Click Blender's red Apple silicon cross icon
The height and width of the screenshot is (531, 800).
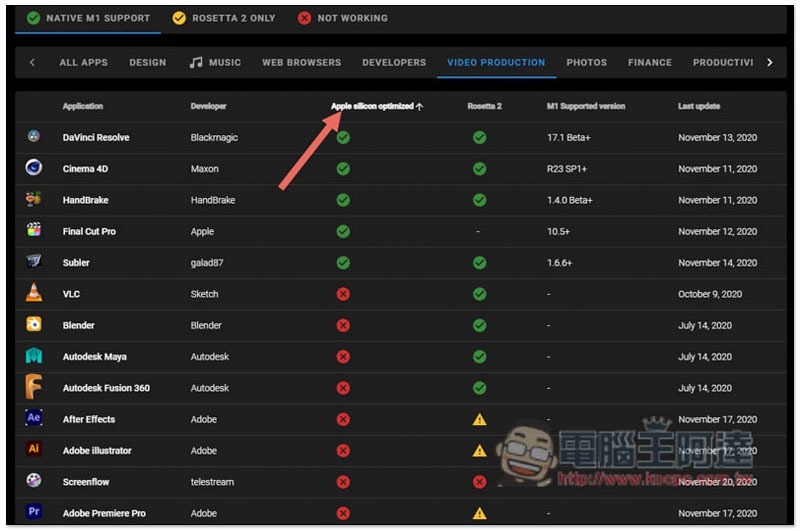coord(343,325)
